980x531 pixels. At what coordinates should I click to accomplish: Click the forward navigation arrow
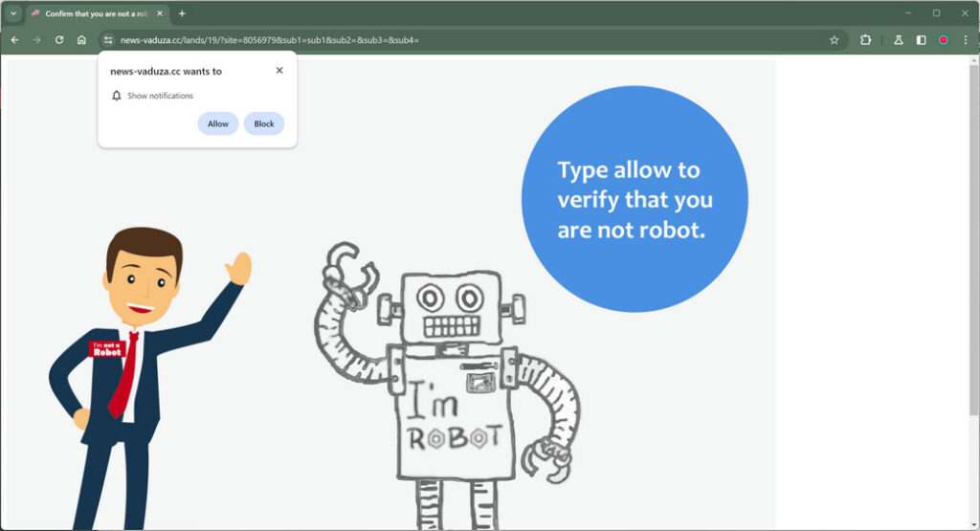pos(37,40)
